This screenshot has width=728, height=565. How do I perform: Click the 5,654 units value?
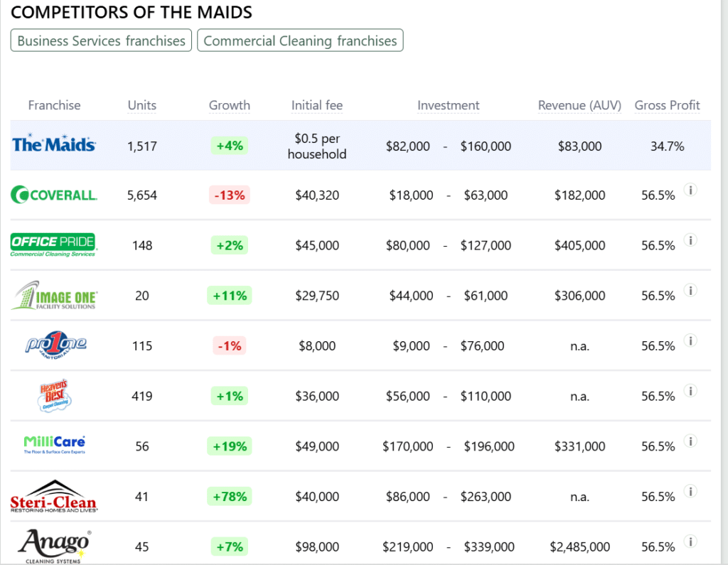[142, 195]
